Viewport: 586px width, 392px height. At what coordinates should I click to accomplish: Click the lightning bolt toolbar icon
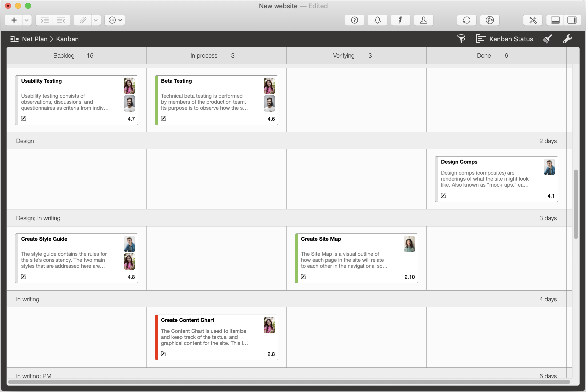400,20
